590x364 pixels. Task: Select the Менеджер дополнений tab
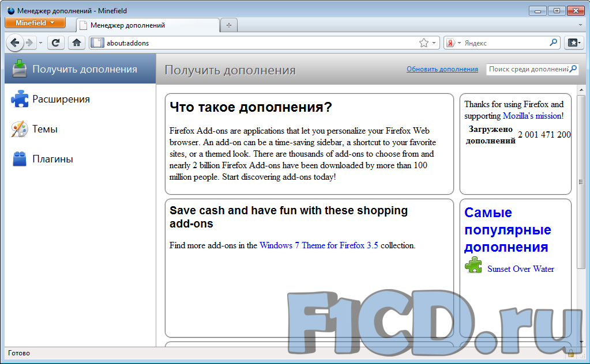pyautogui.click(x=148, y=25)
